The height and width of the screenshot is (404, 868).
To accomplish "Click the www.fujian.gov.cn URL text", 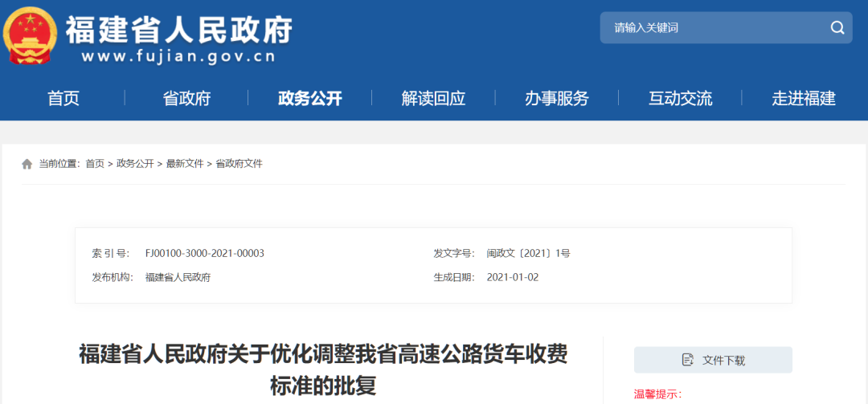I will coord(178,57).
